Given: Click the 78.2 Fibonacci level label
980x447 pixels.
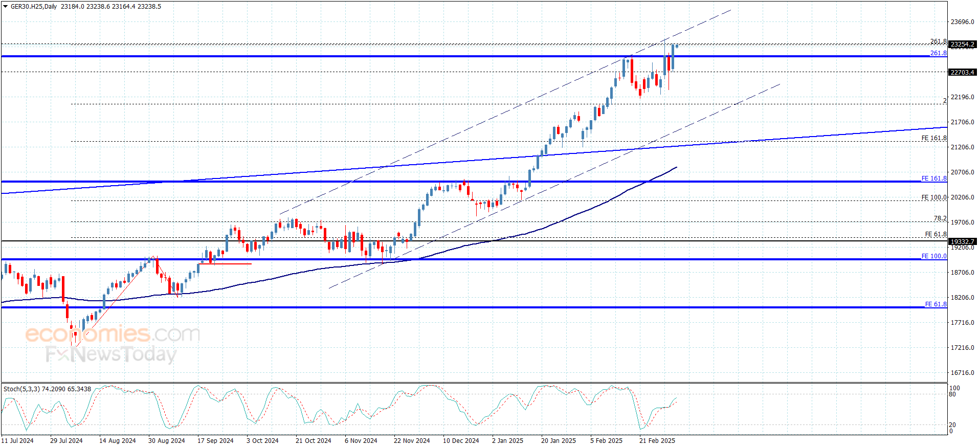Looking at the screenshot, I should (x=940, y=218).
